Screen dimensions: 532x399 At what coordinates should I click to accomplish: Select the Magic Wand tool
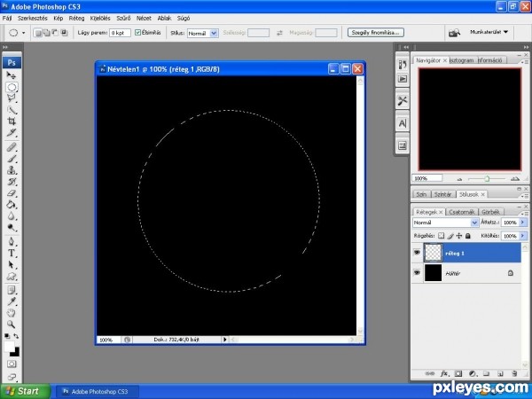(12, 110)
